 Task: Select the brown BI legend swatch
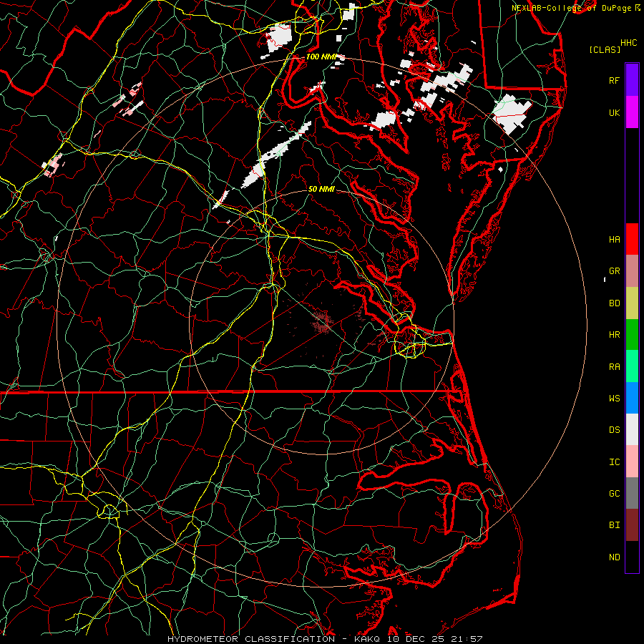(x=632, y=525)
